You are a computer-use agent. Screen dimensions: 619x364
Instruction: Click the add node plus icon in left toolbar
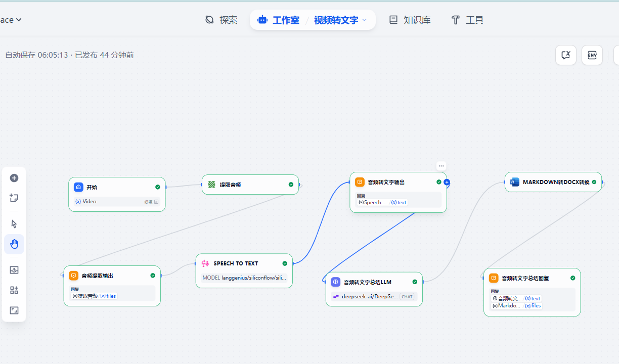[x=14, y=178]
